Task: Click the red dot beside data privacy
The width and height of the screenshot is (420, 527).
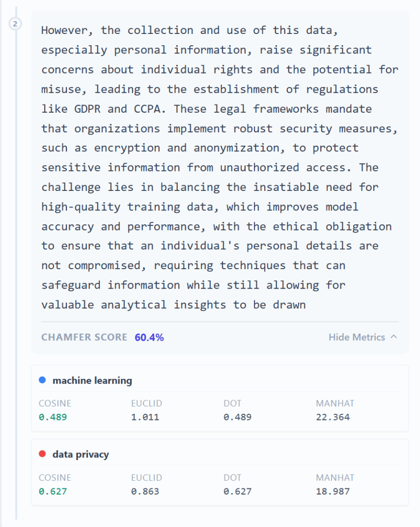Action: point(42,454)
